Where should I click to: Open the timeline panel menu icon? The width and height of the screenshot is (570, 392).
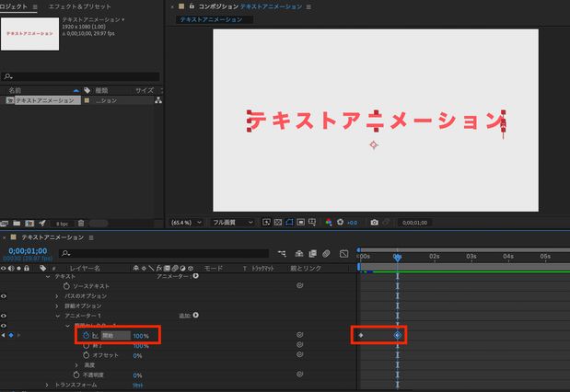pyautogui.click(x=91, y=237)
